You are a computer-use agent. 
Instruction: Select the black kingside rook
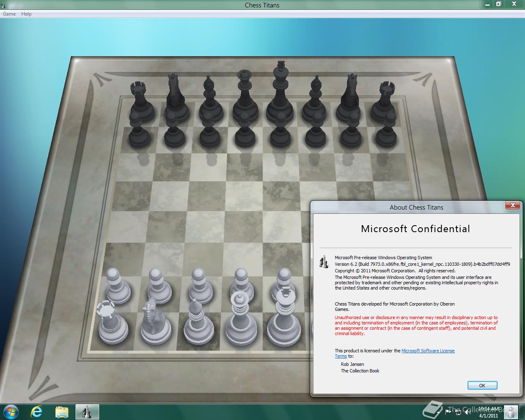[384, 100]
